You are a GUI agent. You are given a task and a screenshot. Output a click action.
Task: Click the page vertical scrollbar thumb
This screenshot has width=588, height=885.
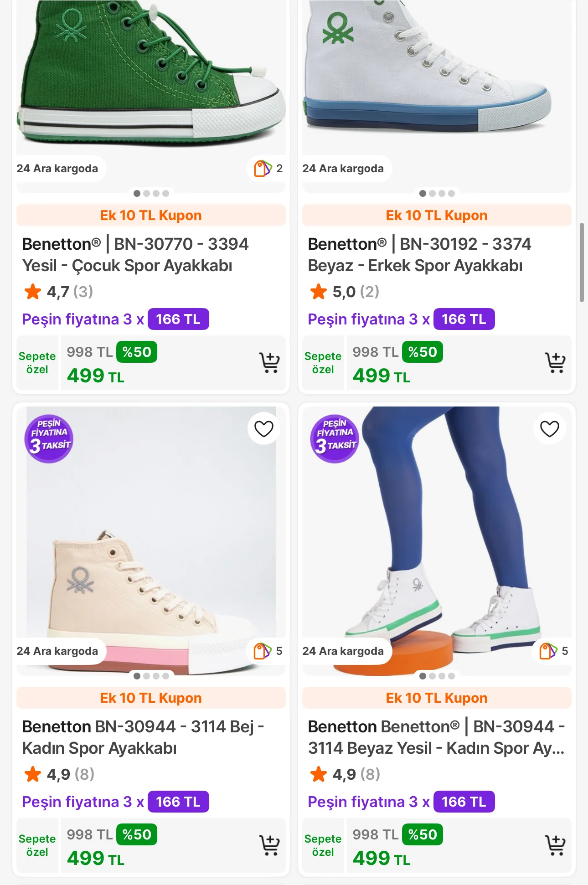click(x=582, y=262)
